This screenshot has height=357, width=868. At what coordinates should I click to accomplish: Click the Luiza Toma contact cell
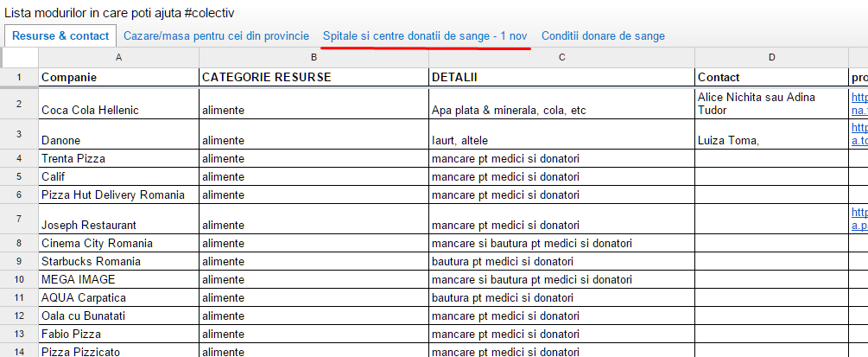click(771, 134)
